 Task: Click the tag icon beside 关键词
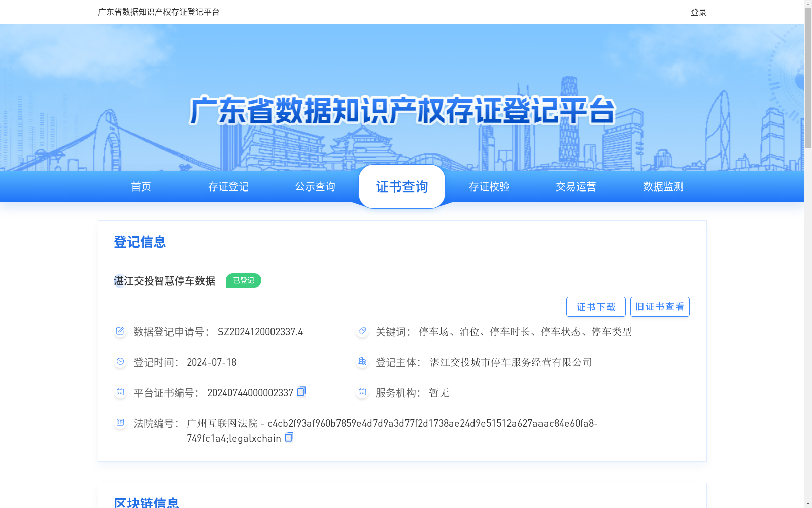click(362, 331)
